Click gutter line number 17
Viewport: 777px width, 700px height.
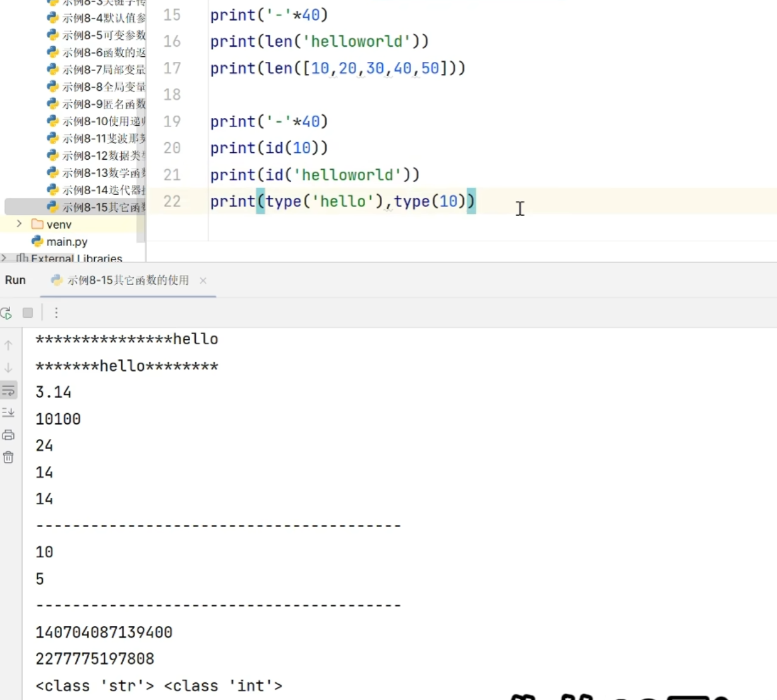(172, 68)
